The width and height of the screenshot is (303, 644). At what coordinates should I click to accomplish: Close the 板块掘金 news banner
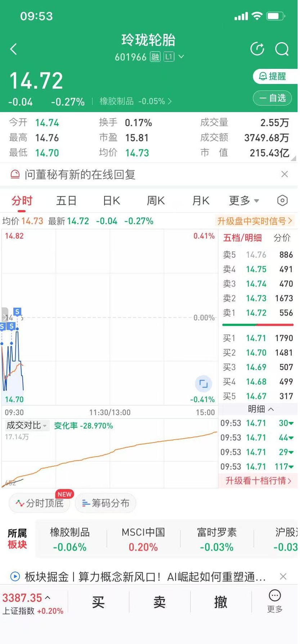[x=283, y=577]
